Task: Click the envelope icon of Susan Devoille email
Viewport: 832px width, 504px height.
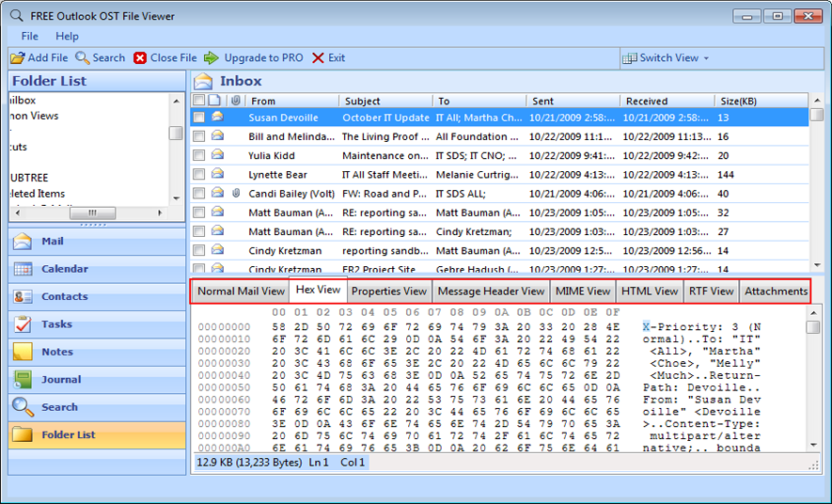Action: (x=217, y=117)
